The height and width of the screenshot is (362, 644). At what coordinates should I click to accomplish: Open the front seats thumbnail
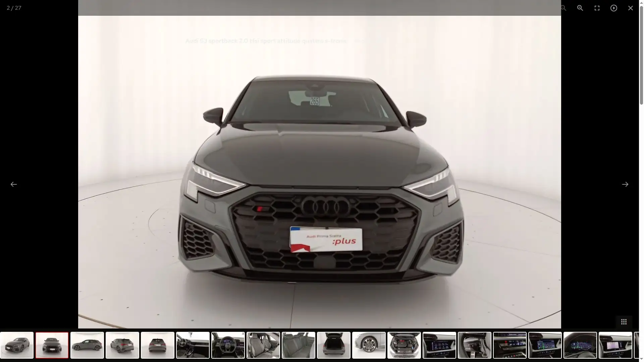pyautogui.click(x=263, y=345)
